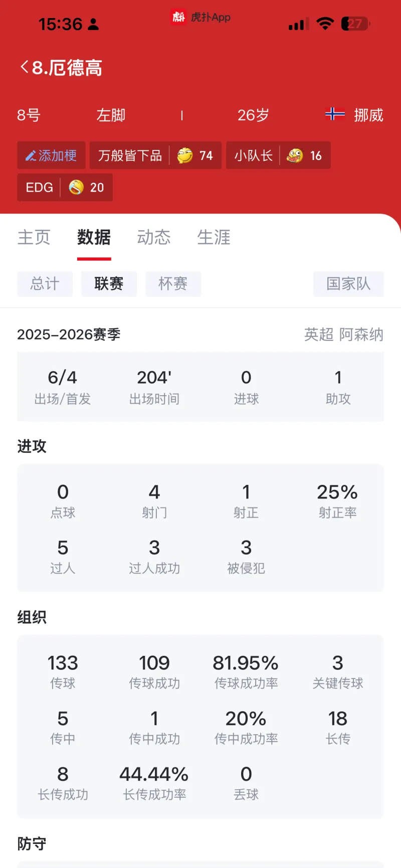Tap the 挪威 nationality label
Image resolution: width=401 pixels, height=868 pixels.
[368, 115]
